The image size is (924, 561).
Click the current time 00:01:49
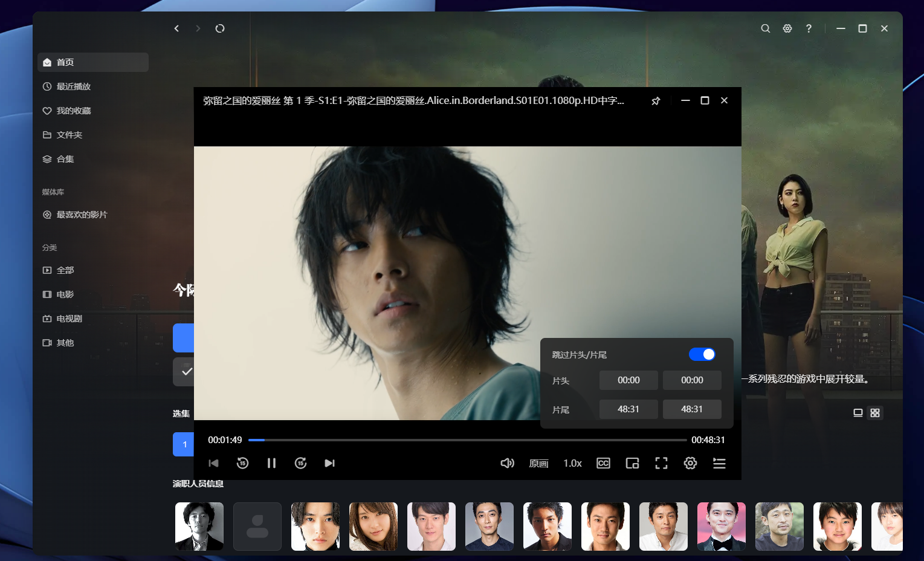coord(225,440)
